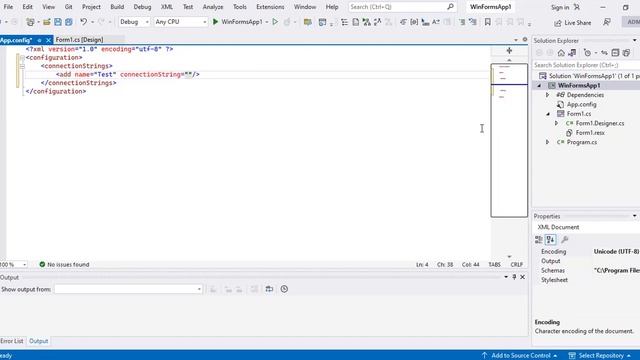Screen dimensions: 640x360
Task: Close the App.config tab
Action: pos(48,40)
